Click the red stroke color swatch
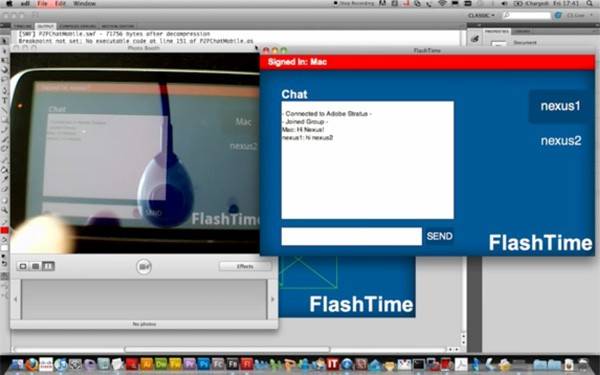 [5, 231]
